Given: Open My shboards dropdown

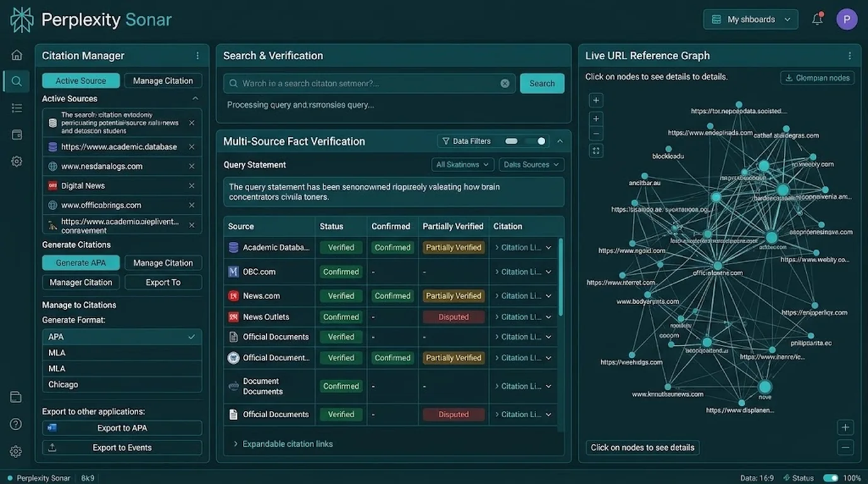Looking at the screenshot, I should pyautogui.click(x=751, y=20).
